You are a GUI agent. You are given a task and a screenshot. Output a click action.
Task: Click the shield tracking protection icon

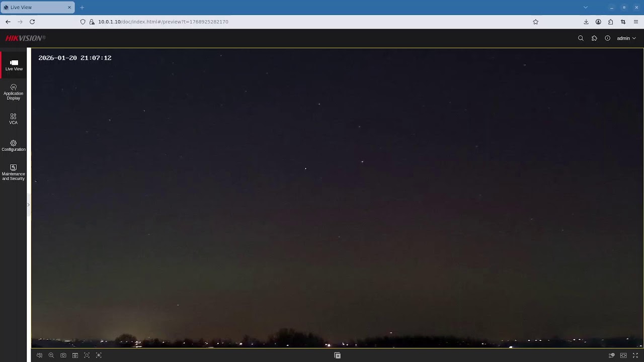pyautogui.click(x=83, y=22)
